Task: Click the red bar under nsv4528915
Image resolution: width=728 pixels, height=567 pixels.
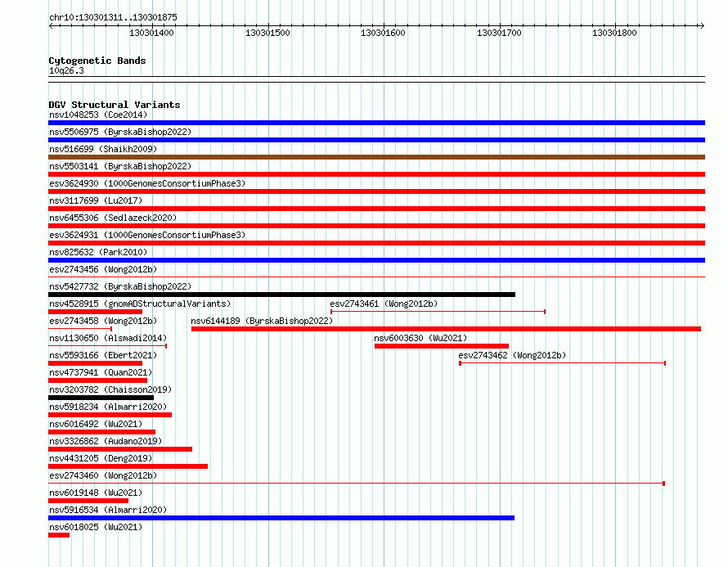Action: pos(95,312)
